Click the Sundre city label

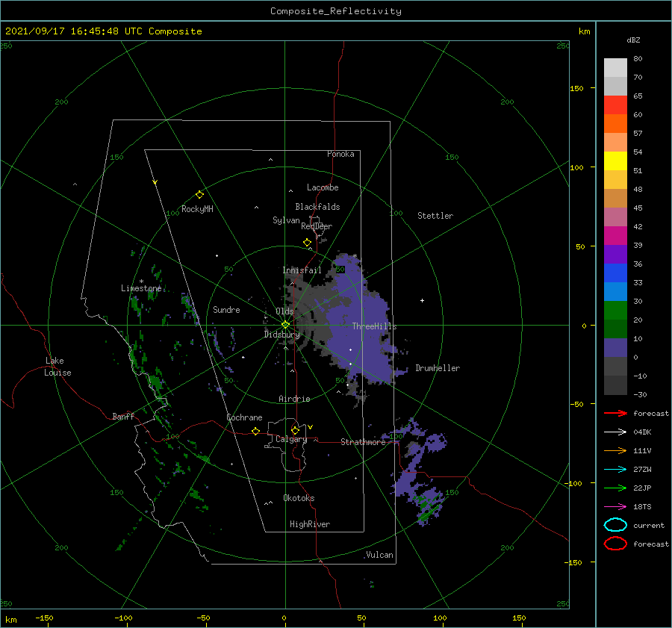pyautogui.click(x=226, y=309)
